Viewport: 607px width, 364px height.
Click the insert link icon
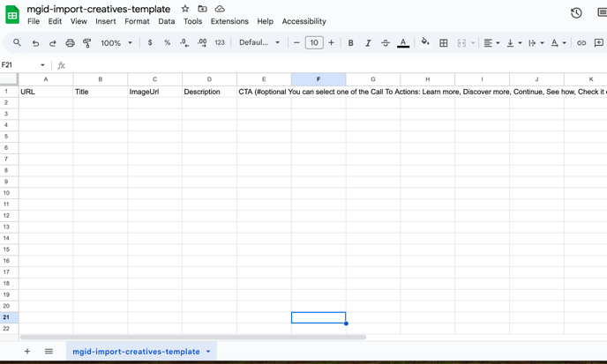tap(581, 43)
